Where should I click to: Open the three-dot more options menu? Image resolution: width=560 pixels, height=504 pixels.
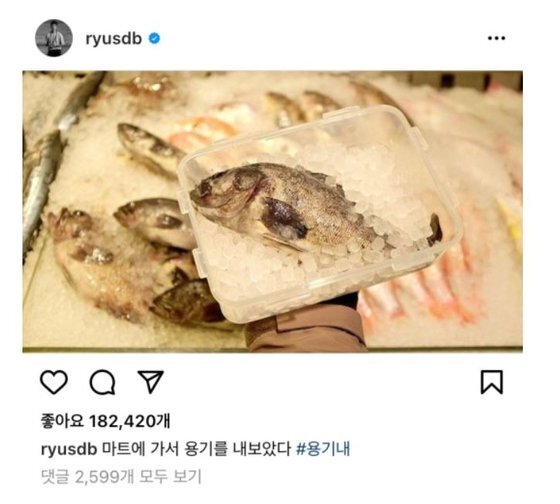(496, 38)
